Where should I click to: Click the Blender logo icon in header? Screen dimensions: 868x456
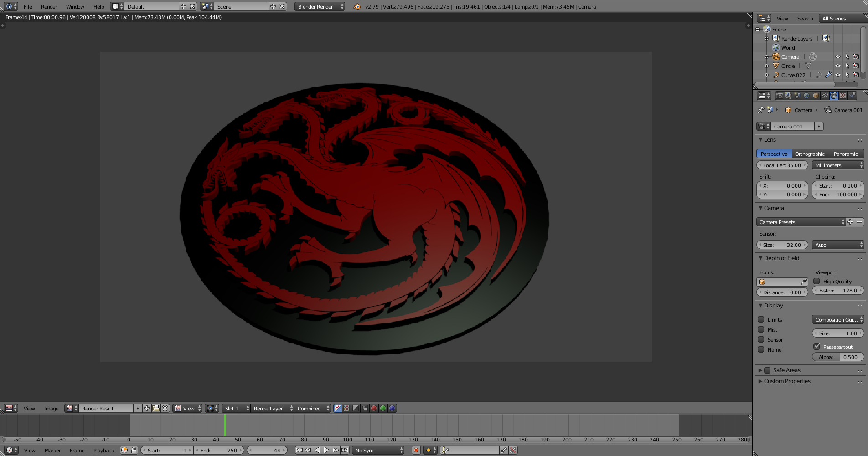357,6
